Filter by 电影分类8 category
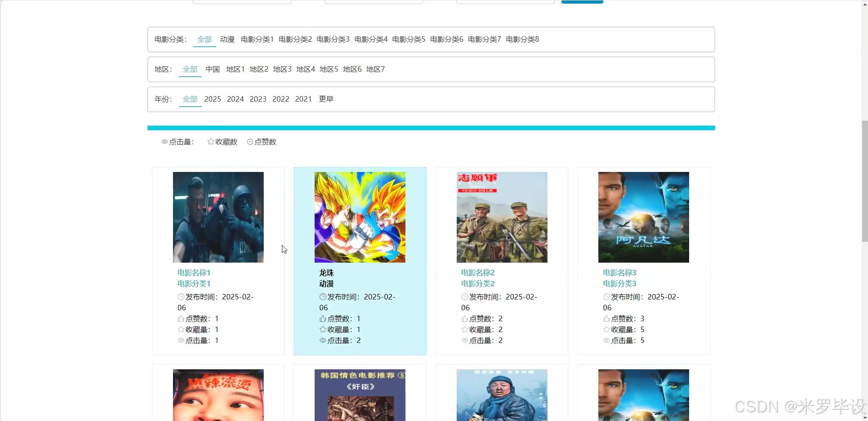The width and height of the screenshot is (868, 421). click(523, 39)
